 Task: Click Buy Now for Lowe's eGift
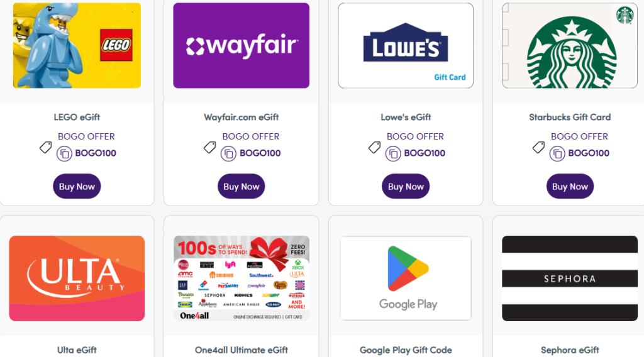406,186
